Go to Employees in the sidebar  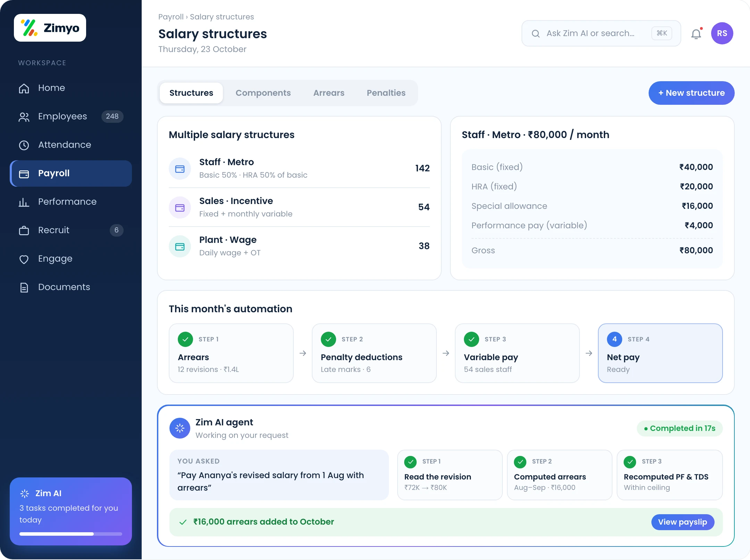tap(71, 116)
